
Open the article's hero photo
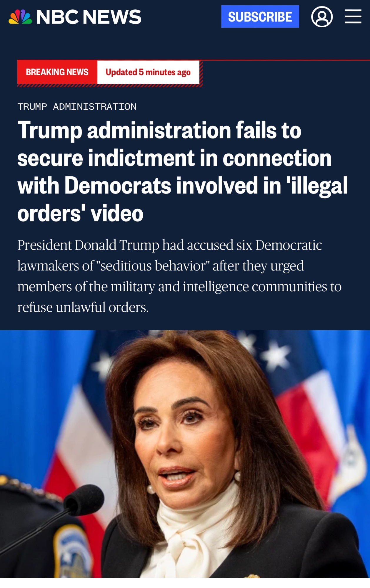coord(185,454)
